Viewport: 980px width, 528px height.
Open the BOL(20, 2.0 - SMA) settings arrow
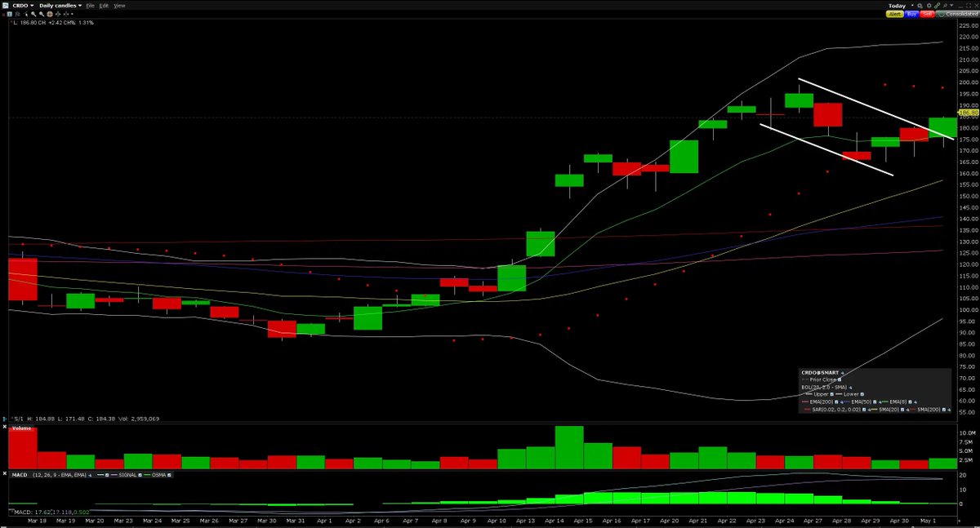pos(850,388)
